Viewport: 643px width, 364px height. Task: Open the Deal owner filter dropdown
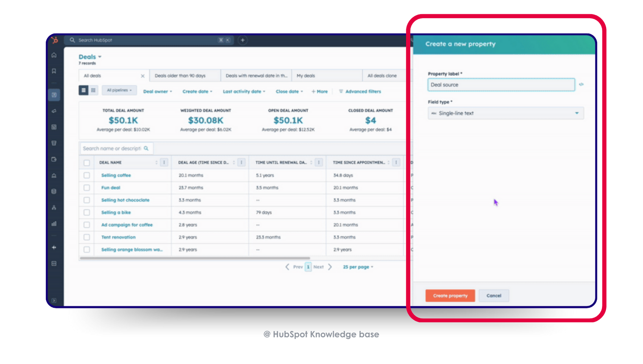pos(158,92)
